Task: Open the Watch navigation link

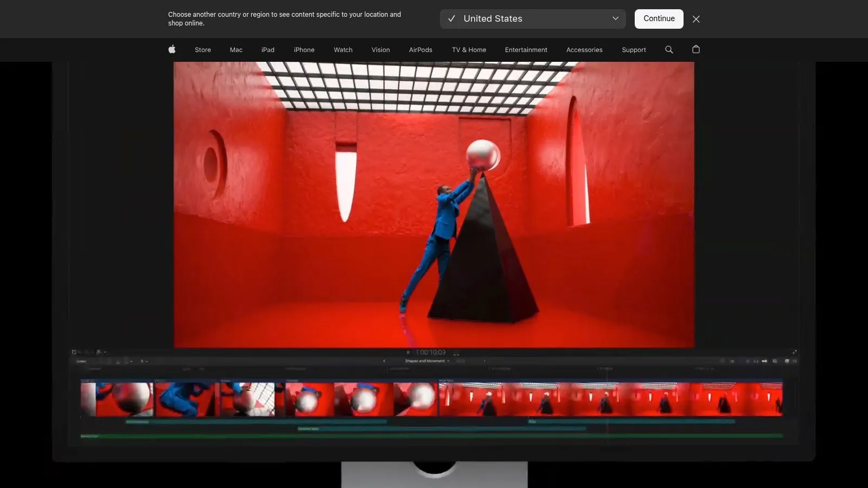Action: pyautogui.click(x=343, y=50)
